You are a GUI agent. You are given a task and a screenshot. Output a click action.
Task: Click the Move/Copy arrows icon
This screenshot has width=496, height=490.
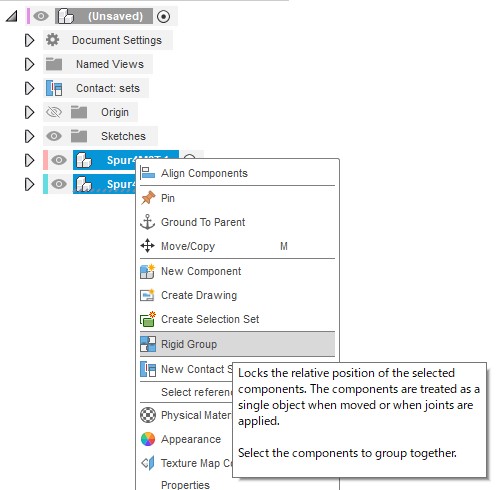[147, 246]
